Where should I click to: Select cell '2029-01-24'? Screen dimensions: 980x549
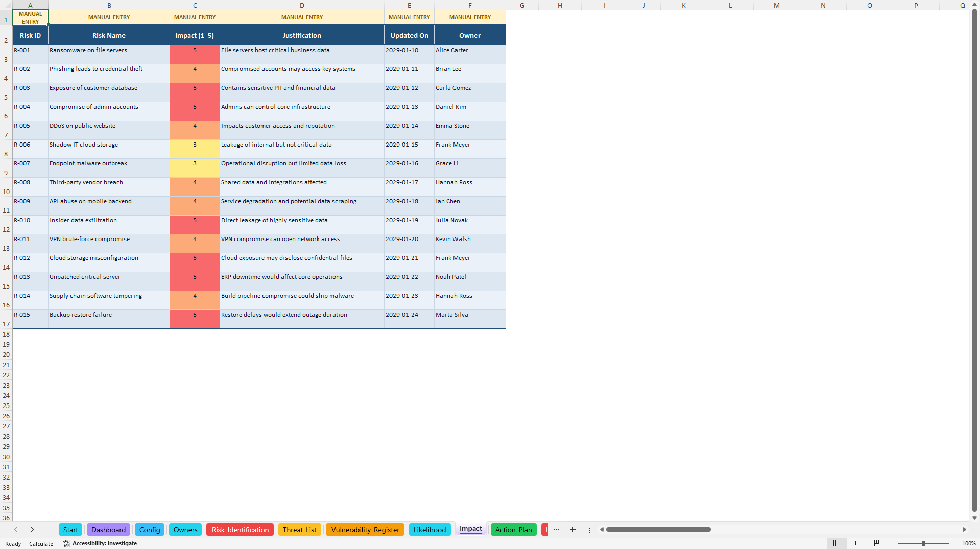[409, 319]
